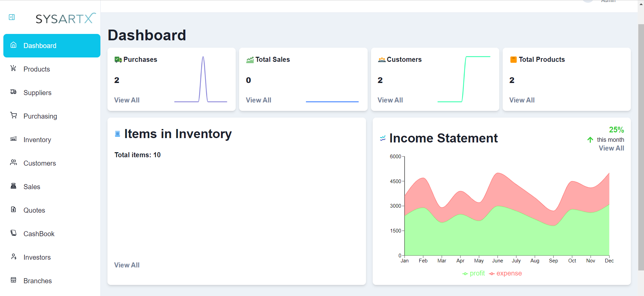The image size is (644, 296).
Task: Toggle the expense legend entry
Action: pos(505,273)
